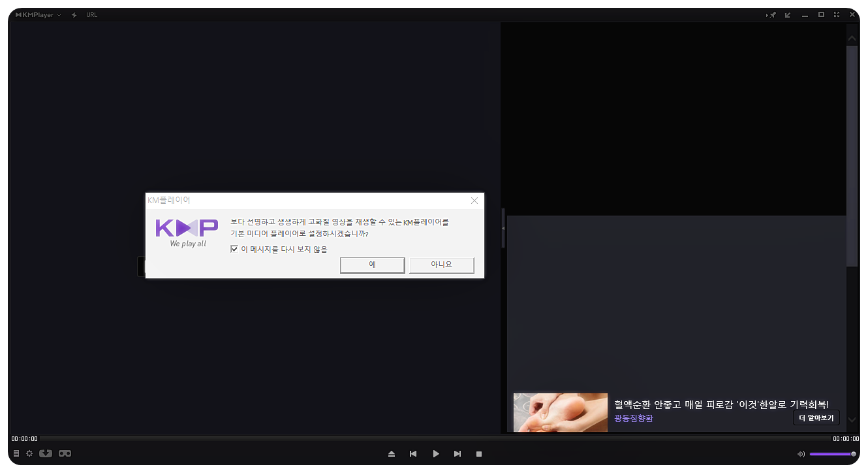Click the speaker icon to mute audio
The width and height of the screenshot is (868, 473).
tap(801, 453)
